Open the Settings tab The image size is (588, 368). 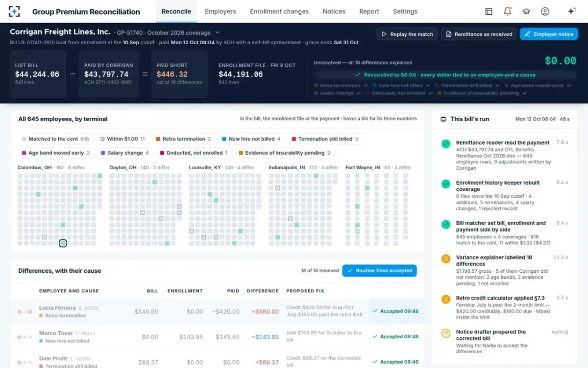[405, 11]
